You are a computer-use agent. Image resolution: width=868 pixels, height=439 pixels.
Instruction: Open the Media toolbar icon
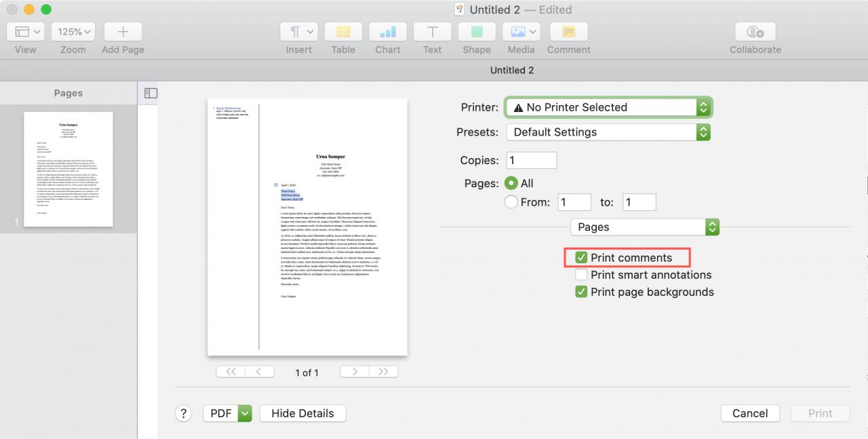point(521,32)
